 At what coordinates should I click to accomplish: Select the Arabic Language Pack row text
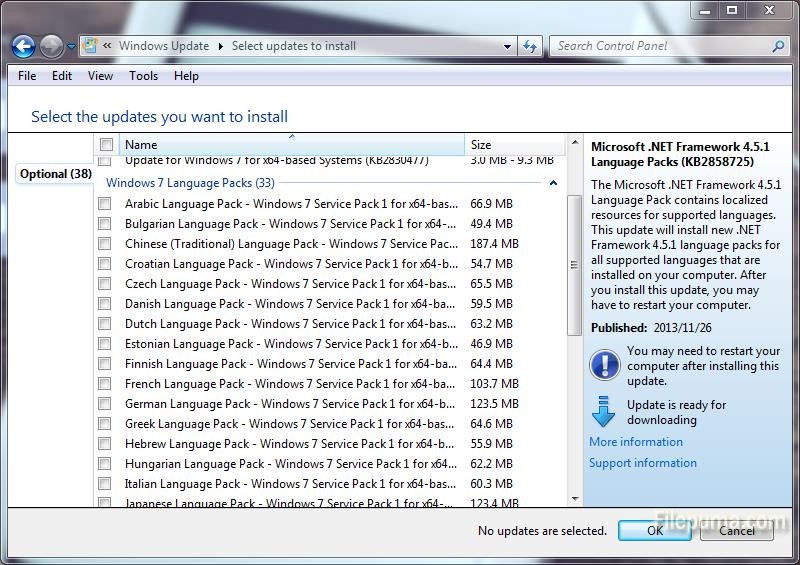pyautogui.click(x=291, y=204)
